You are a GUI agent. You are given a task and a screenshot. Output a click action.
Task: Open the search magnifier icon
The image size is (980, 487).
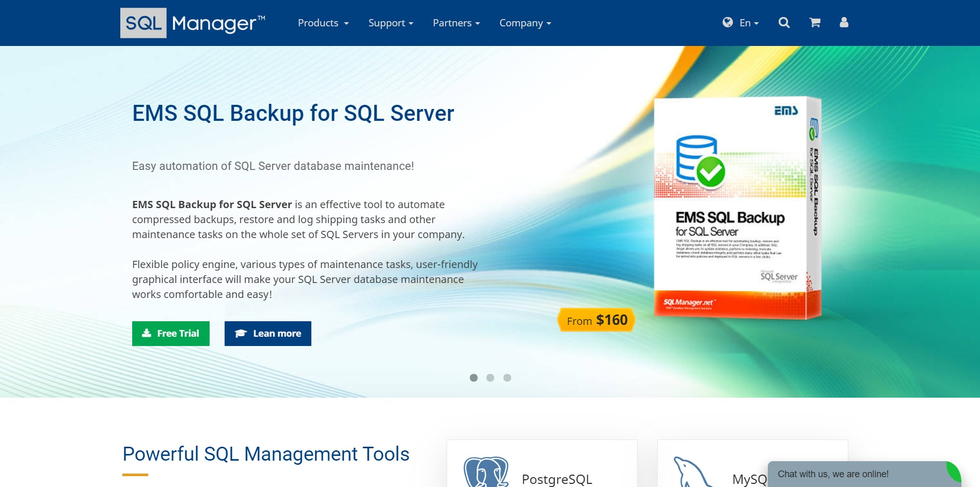click(x=784, y=23)
